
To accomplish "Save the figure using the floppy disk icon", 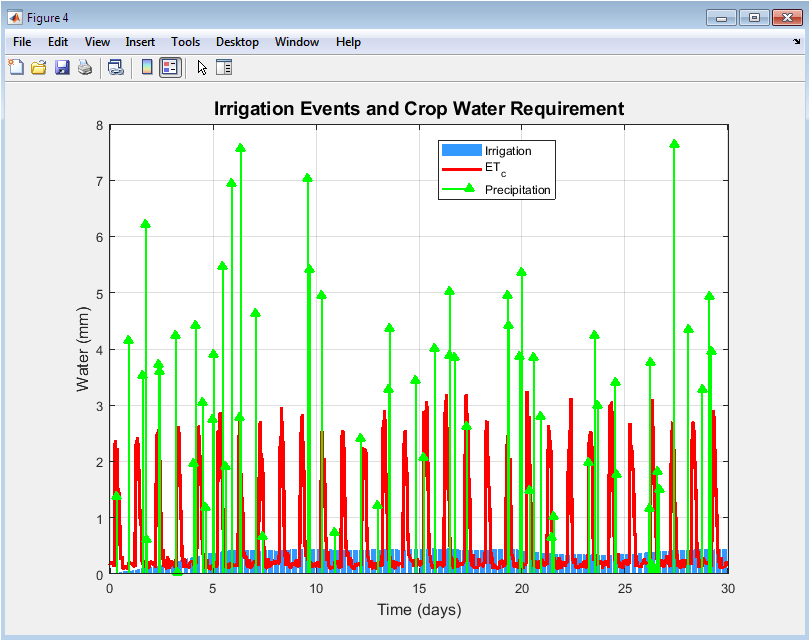I will tap(62, 67).
